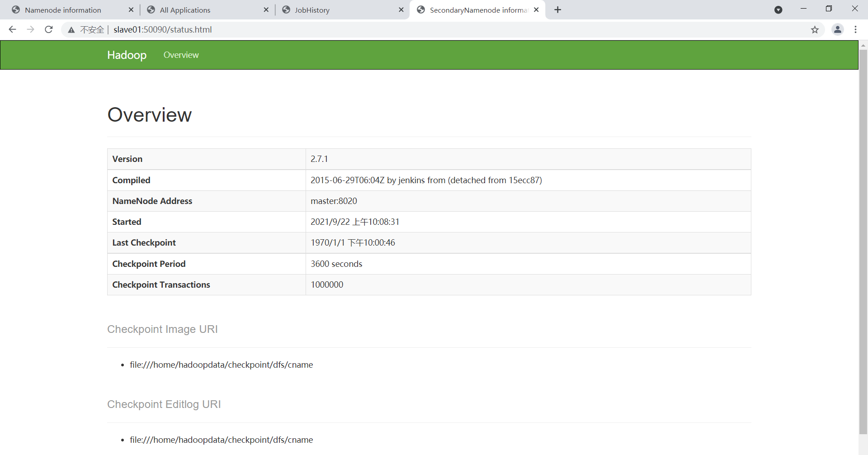Open the Chrome customize menu

tap(856, 29)
